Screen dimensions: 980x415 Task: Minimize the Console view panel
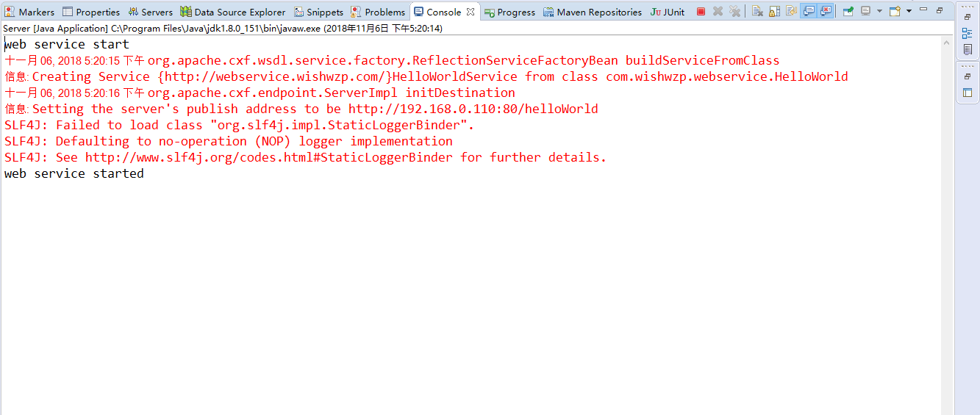click(923, 10)
